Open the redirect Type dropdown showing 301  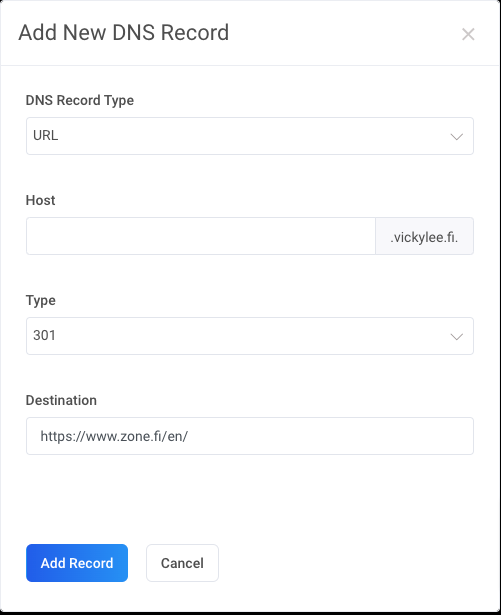click(250, 336)
